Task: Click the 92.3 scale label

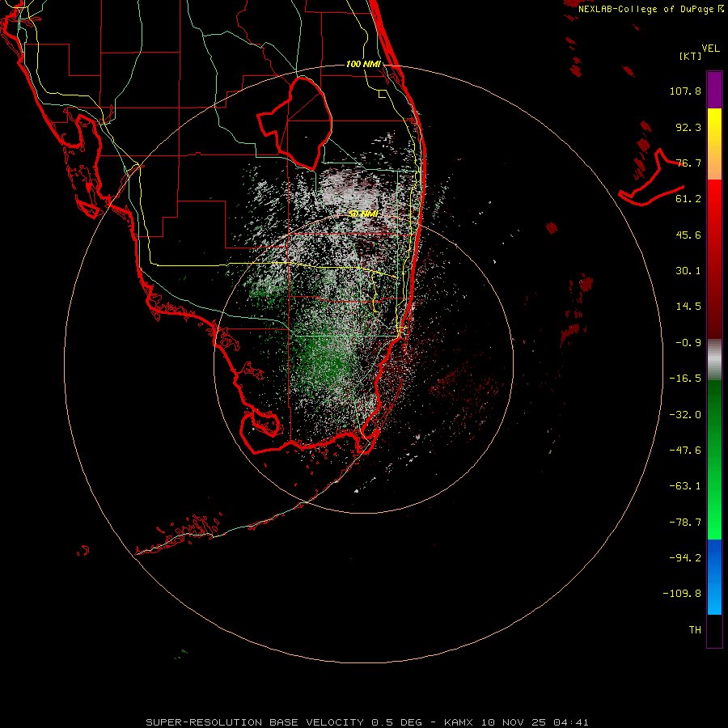Action: coord(688,127)
